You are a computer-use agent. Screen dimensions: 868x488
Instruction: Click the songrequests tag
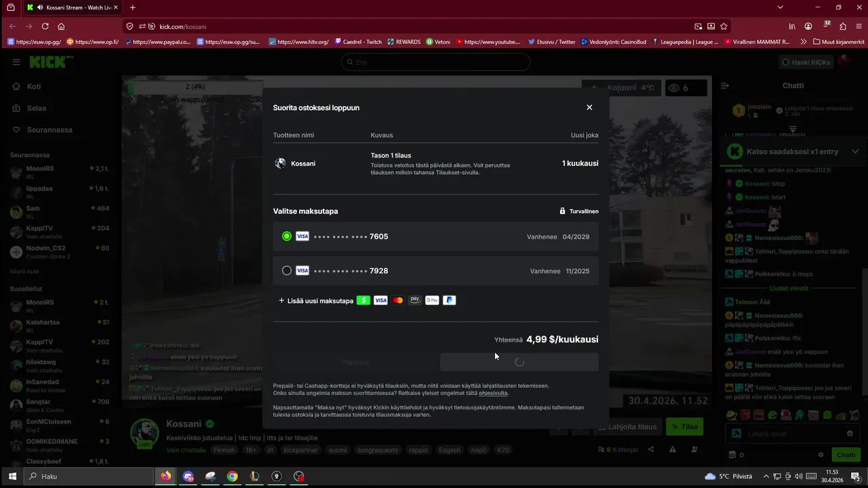[x=378, y=450]
